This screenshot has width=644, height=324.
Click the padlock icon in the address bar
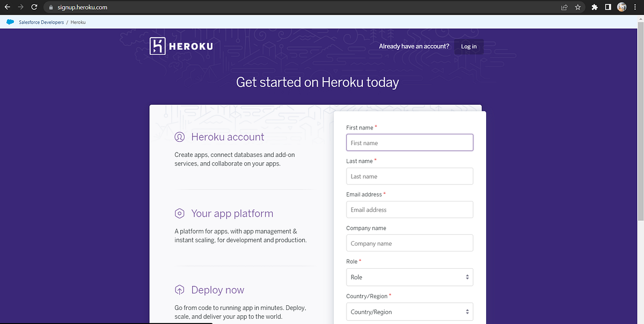50,8
